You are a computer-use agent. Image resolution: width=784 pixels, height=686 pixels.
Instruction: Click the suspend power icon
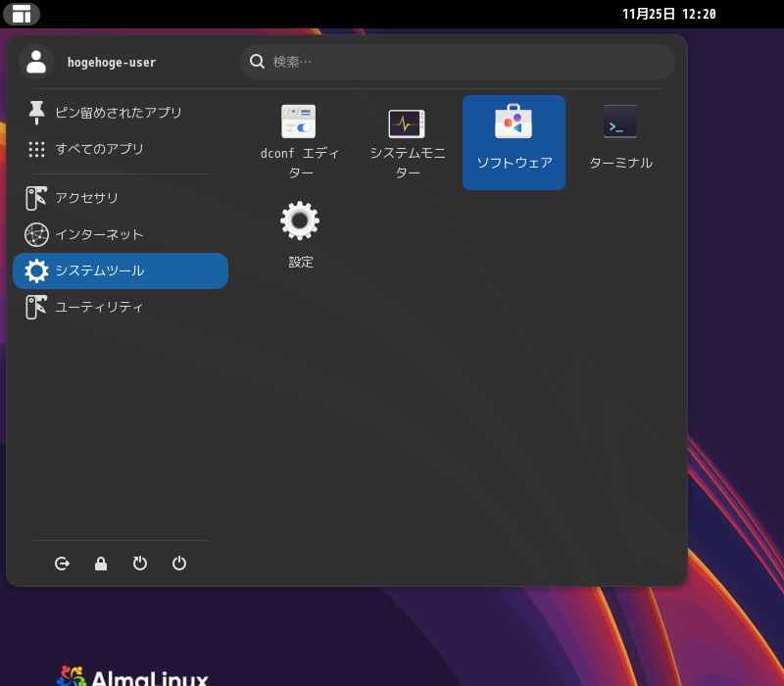[x=139, y=563]
